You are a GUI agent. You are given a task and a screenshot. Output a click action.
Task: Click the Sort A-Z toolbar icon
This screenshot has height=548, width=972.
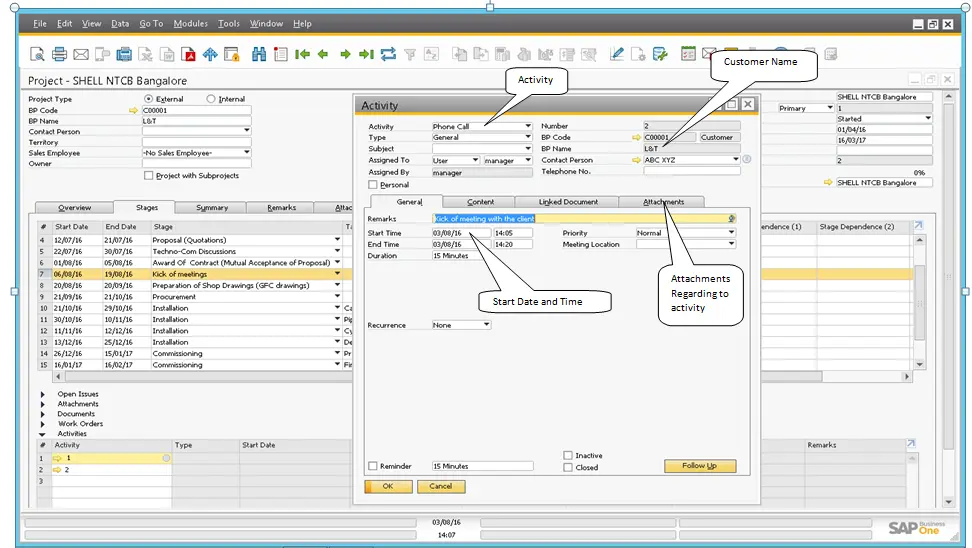431,55
